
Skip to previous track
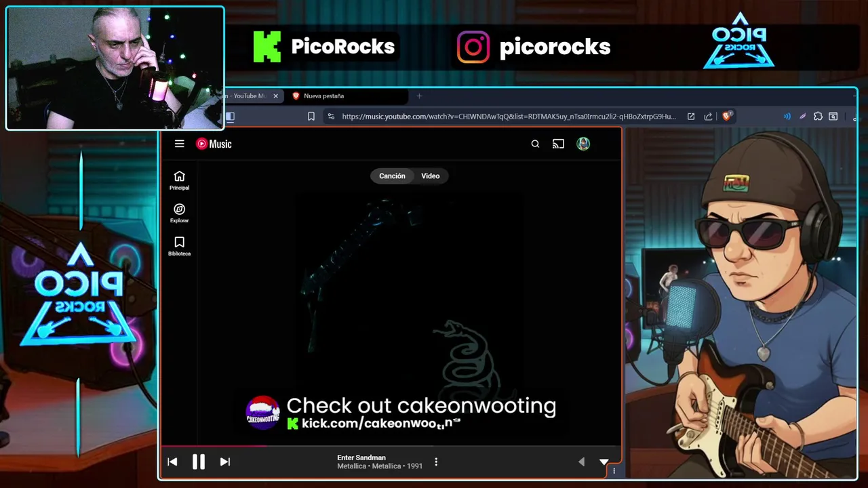pyautogui.click(x=172, y=462)
